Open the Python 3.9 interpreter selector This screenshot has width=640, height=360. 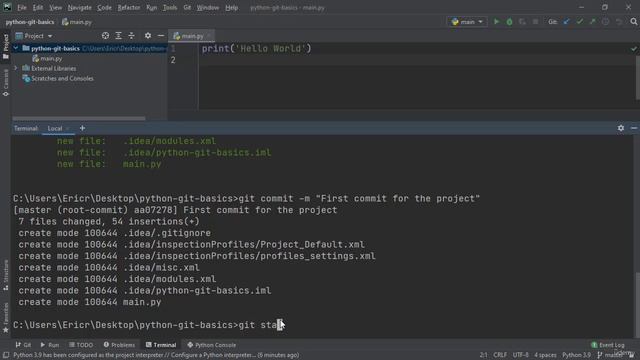tap(576, 355)
